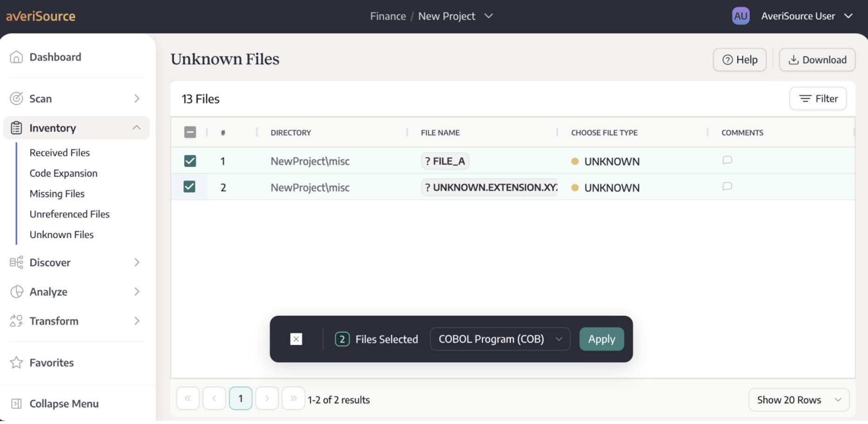This screenshot has height=424, width=868.
Task: Select page 1 button
Action: pyautogui.click(x=240, y=398)
